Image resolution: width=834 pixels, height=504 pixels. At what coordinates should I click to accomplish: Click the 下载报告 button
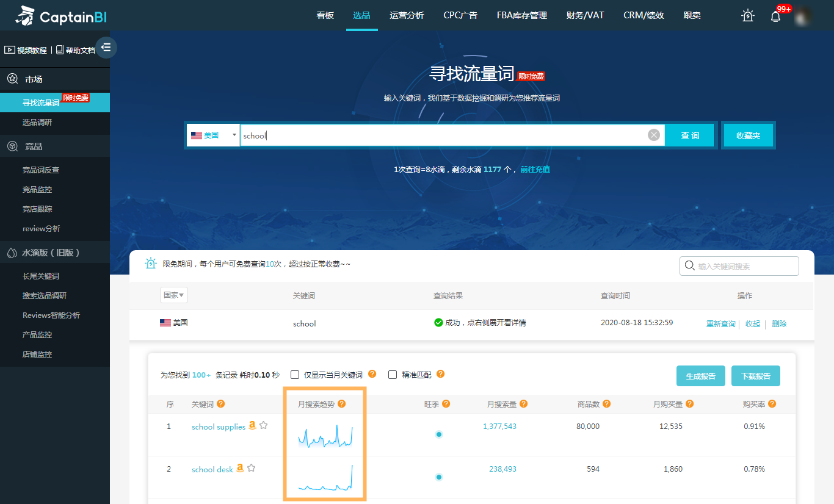(x=755, y=376)
